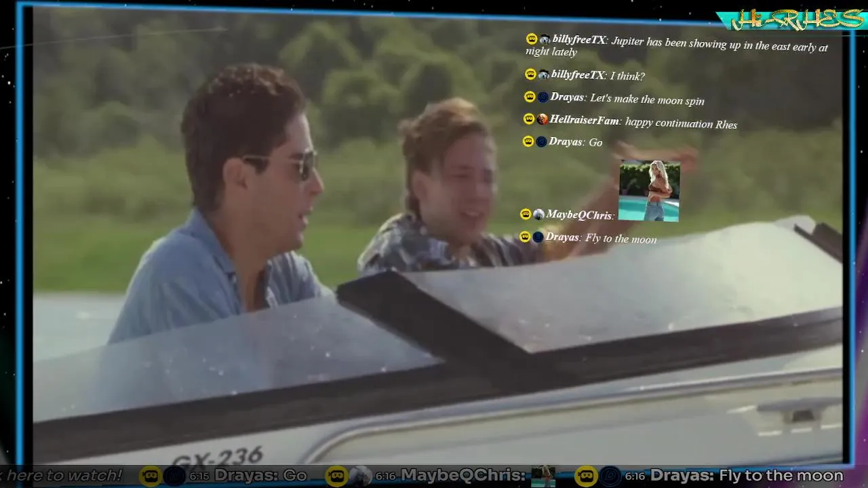Viewport: 868px width, 488px height.
Task: Click the overlay message text 'Fly to the moon'
Action: 620,239
